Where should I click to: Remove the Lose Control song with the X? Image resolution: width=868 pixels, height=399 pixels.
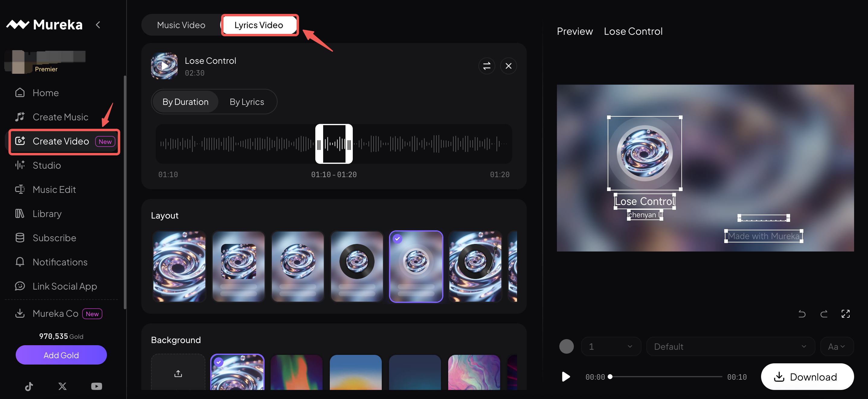click(508, 66)
